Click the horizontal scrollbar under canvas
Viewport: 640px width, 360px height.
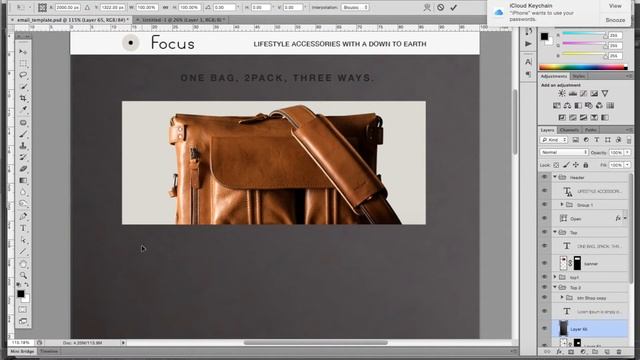pos(316,343)
